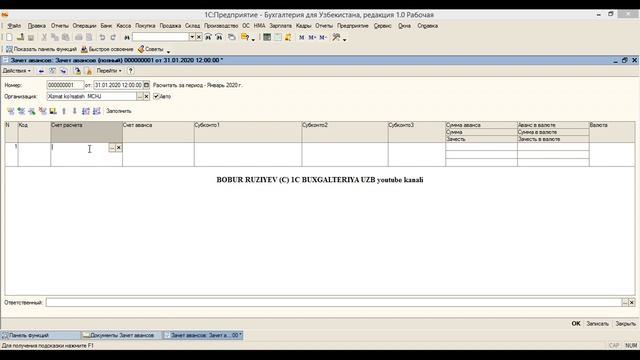Open the Операции menu
Image resolution: width=640 pixels, height=360 pixels.
click(84, 26)
